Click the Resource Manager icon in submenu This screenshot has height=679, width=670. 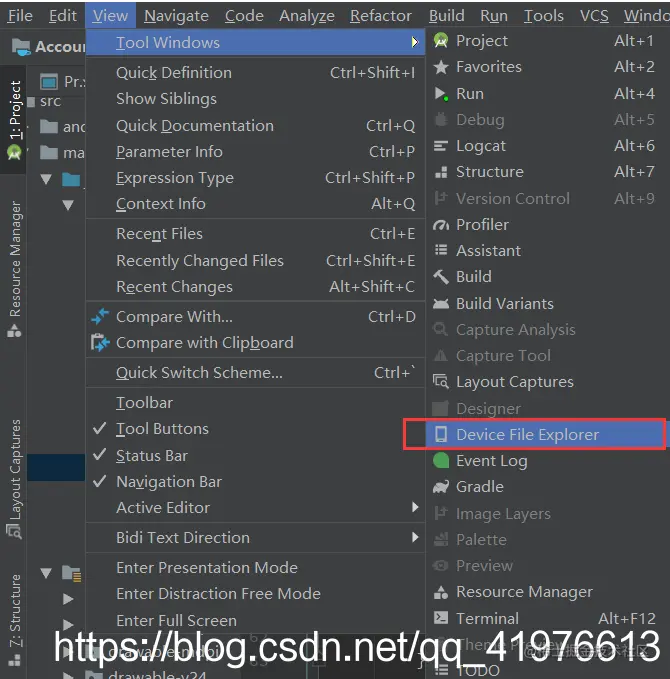[x=441, y=592]
